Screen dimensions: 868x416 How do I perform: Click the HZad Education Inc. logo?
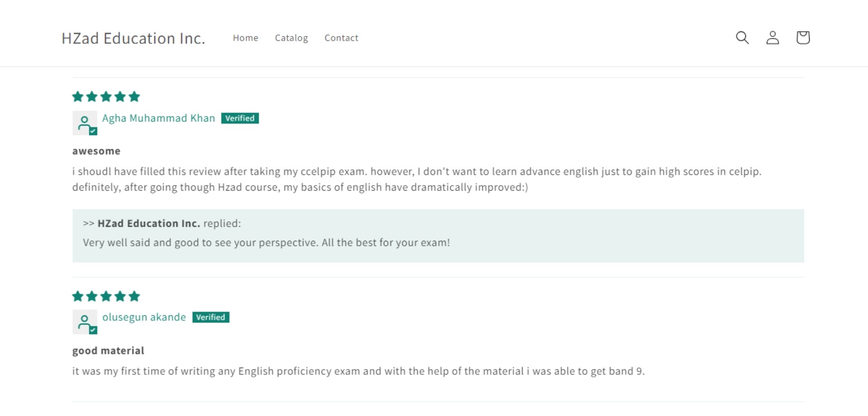133,38
